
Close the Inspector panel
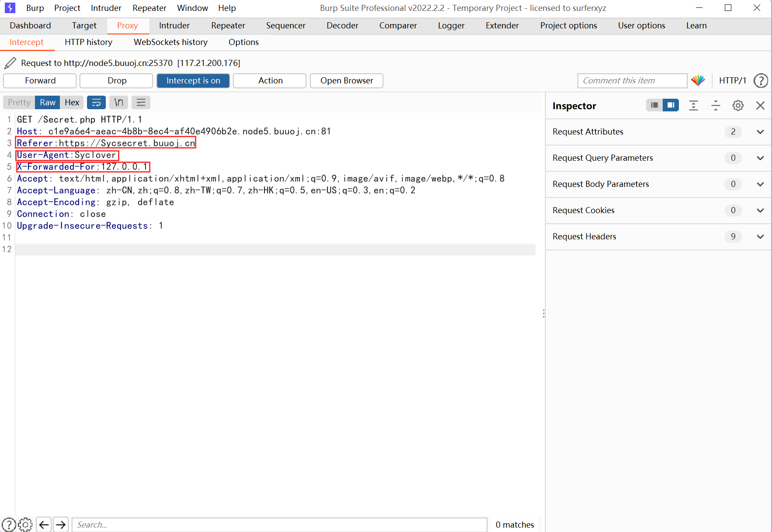pyautogui.click(x=760, y=105)
